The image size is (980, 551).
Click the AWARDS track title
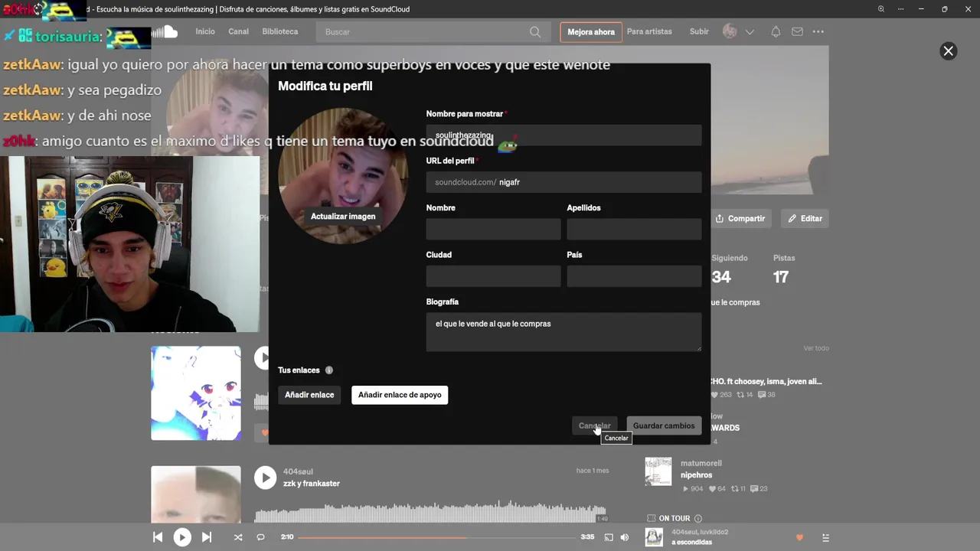[725, 428]
